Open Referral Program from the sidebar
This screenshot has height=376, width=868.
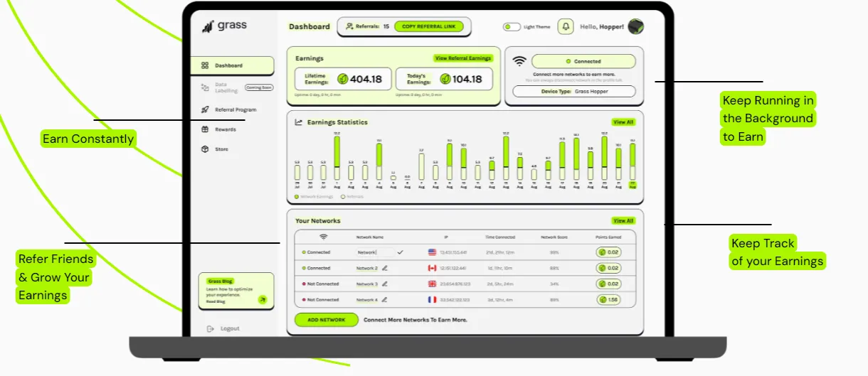(235, 109)
